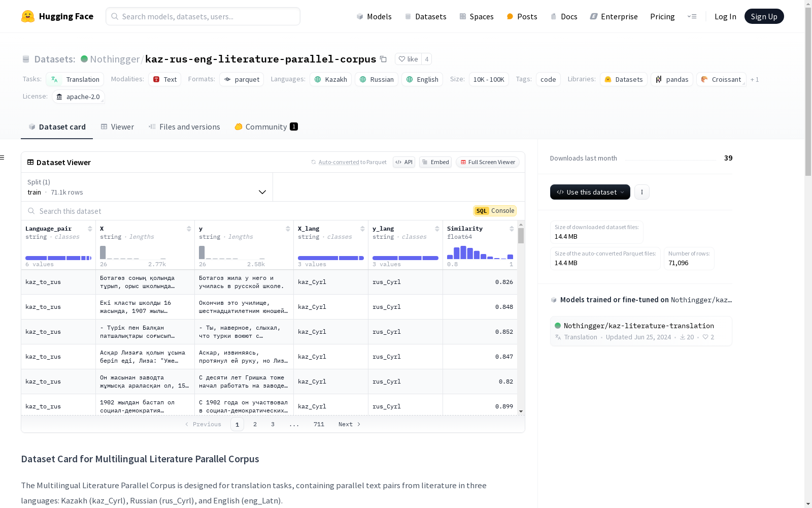812x508 pixels.
Task: Click the Log In link
Action: coord(725,16)
